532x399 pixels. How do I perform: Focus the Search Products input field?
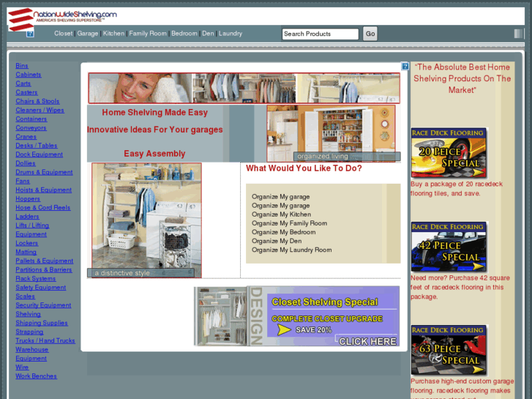click(321, 34)
